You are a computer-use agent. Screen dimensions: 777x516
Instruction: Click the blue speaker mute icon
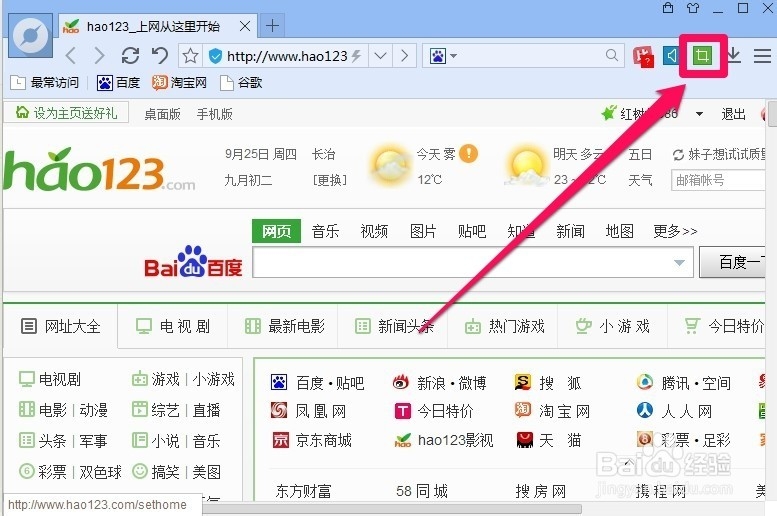672,55
